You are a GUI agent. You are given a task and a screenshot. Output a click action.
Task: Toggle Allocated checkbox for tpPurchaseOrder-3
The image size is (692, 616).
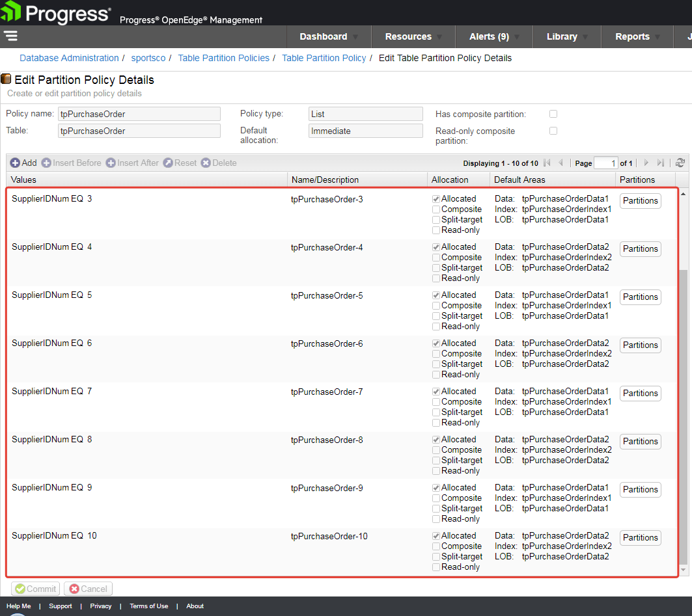[436, 199]
